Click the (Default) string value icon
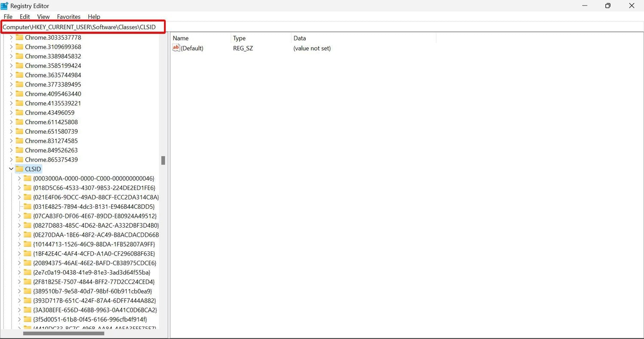644x339 pixels. [176, 48]
